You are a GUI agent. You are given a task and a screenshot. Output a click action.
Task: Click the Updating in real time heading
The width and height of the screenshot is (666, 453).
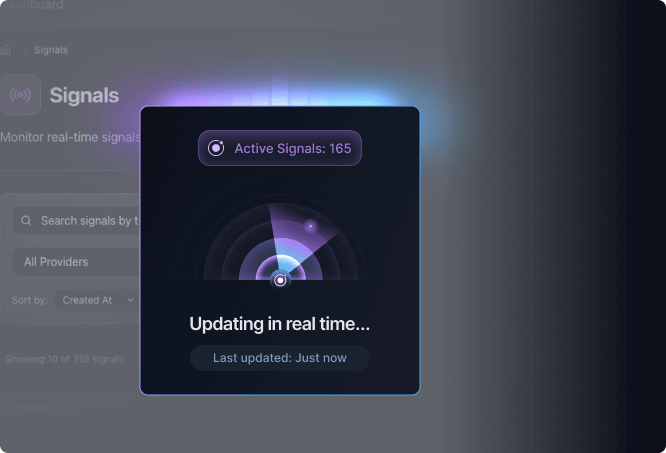pyautogui.click(x=279, y=324)
